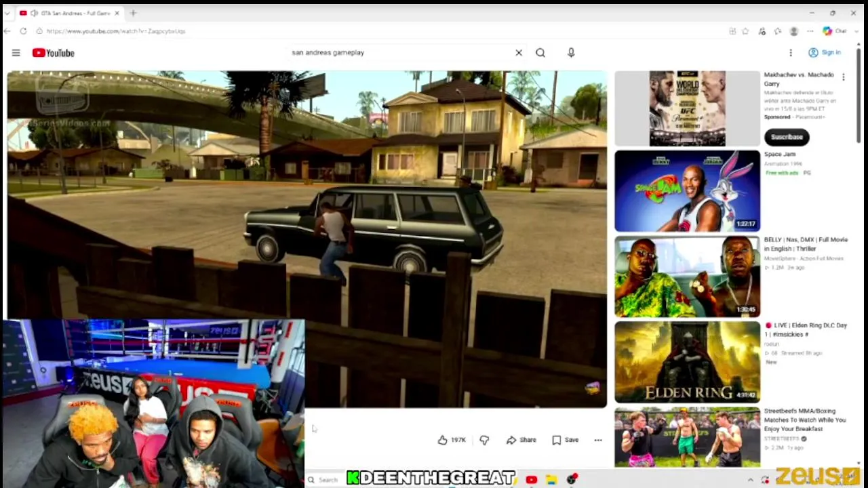Open the Streetbeefs MMA/Boxing video title

(805, 420)
